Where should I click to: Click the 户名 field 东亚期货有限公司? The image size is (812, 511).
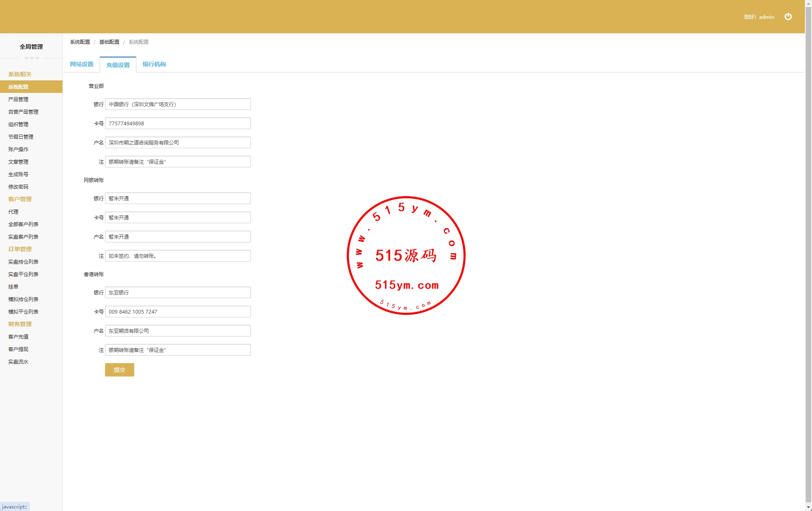(178, 331)
